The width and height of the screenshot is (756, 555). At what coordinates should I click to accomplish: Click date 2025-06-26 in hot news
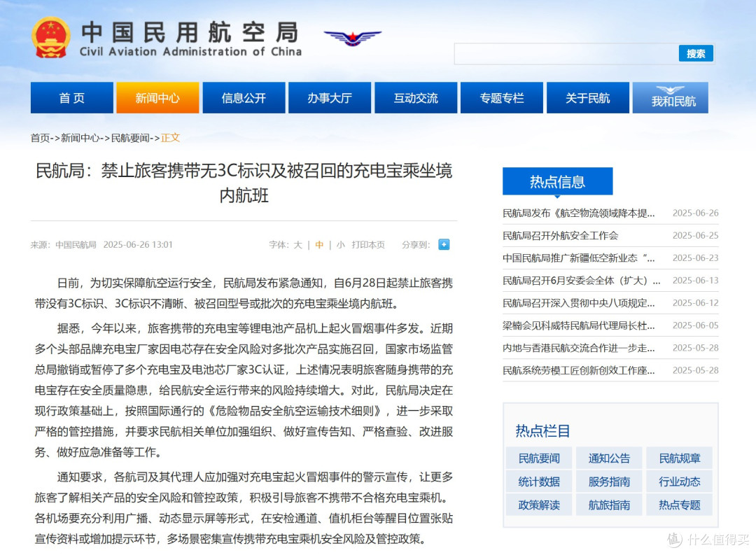tap(695, 213)
